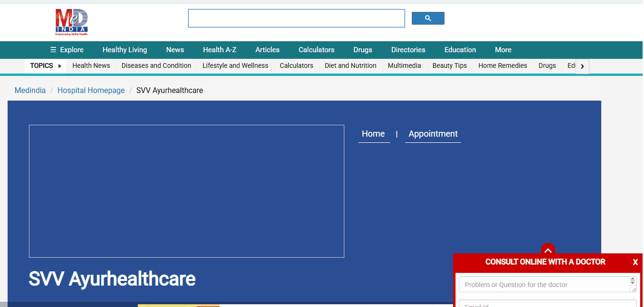Screen dimensions: 644x307
Task: Advance the topics bar with the right arrow
Action: 582,66
